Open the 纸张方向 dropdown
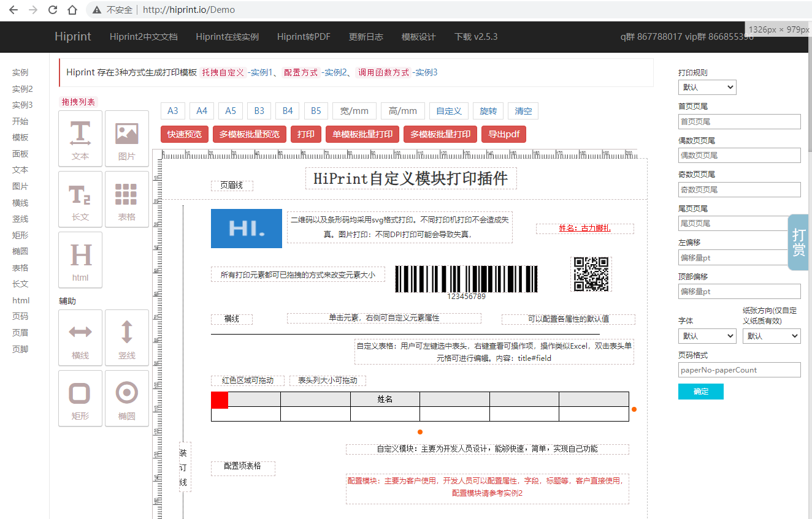Image resolution: width=812 pixels, height=519 pixels. coord(772,336)
